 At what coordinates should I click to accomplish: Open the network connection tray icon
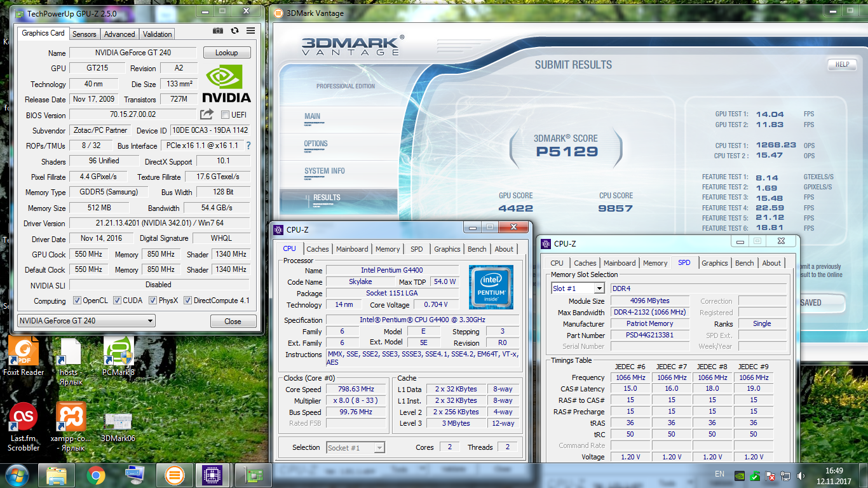pyautogui.click(x=785, y=475)
